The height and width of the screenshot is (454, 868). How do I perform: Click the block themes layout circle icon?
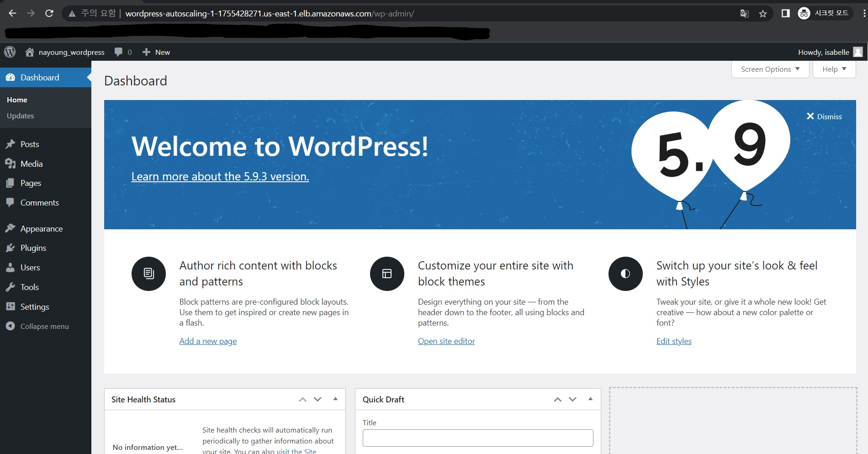pyautogui.click(x=387, y=274)
